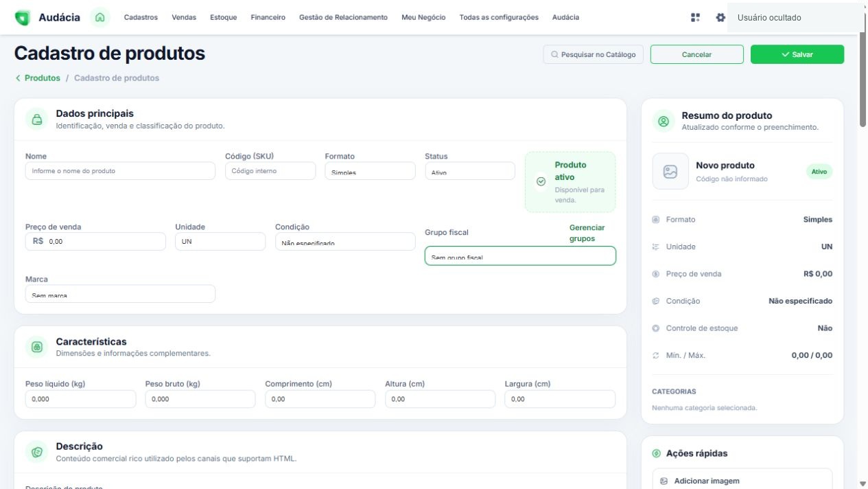Click the Preço de venda icon in summary
This screenshot has height=489, width=868.
[656, 274]
